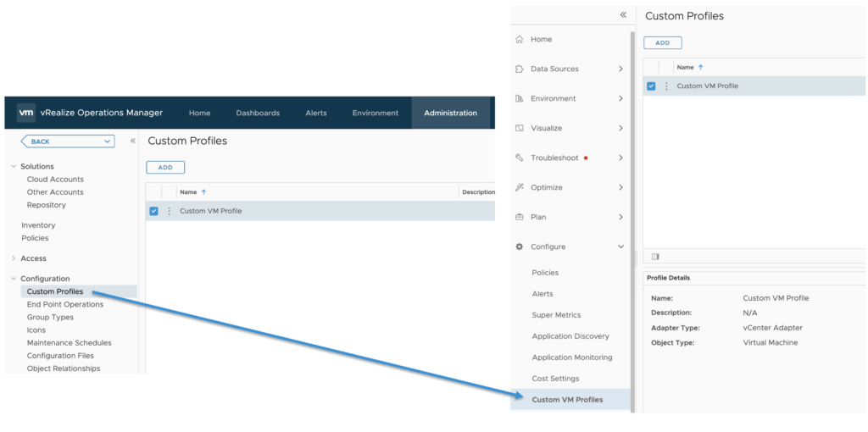868x432 pixels.
Task: Click the Plan briefcase icon
Action: [520, 218]
